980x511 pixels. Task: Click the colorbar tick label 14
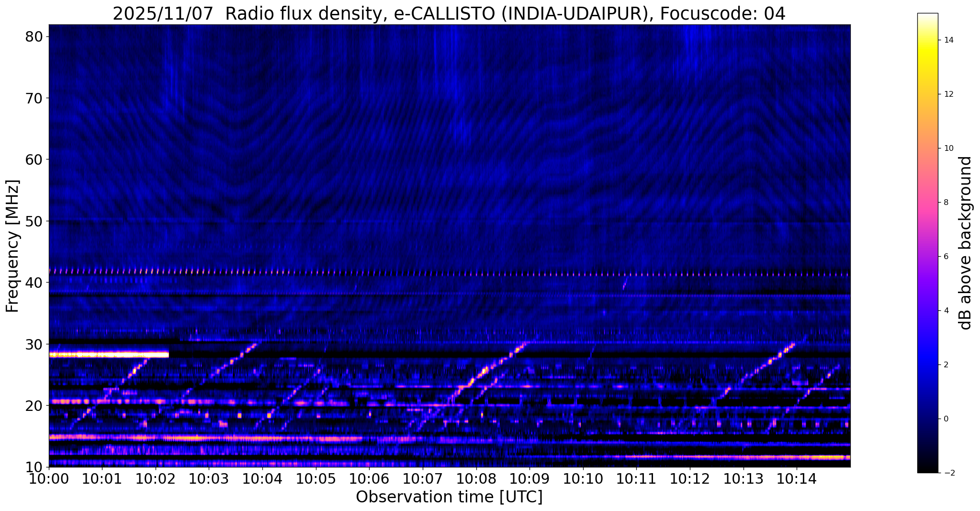tap(948, 40)
